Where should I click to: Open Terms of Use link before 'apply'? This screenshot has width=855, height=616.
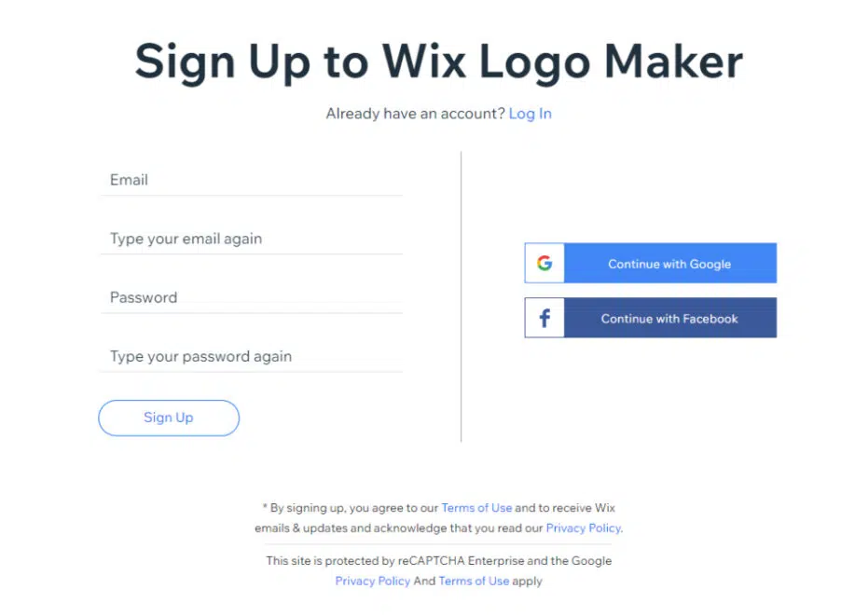(474, 581)
